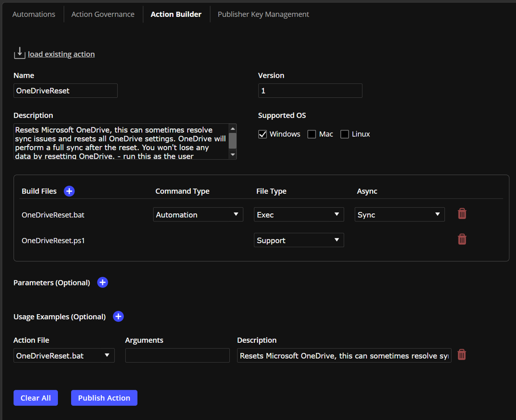Delete the OneDriveReset.bat build file row
Screen dimensions: 516x420
point(462,214)
